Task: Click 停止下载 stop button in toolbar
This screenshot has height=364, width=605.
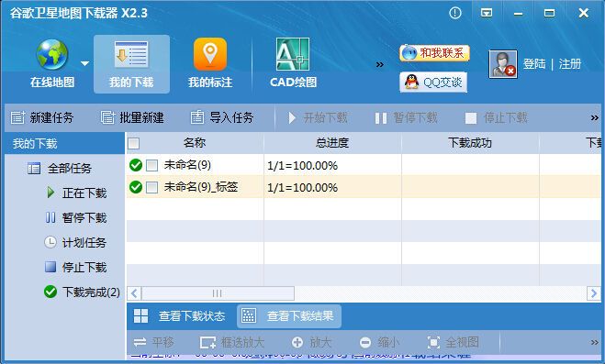Action: tap(497, 118)
